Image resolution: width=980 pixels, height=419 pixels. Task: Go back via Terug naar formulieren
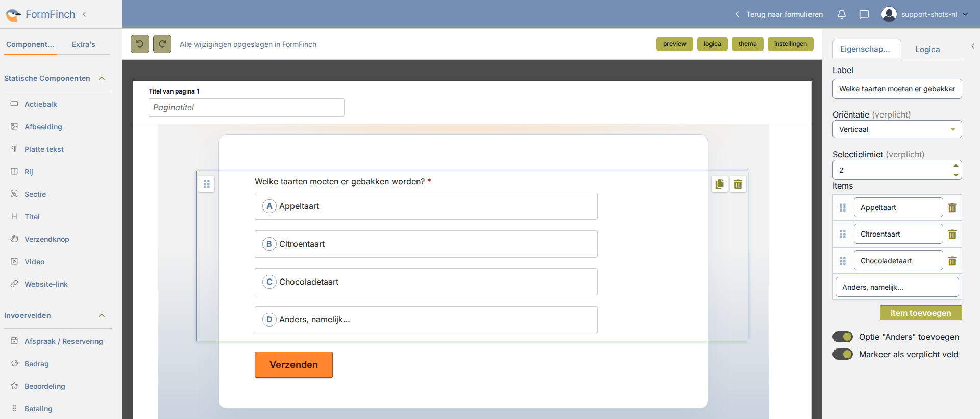point(779,14)
